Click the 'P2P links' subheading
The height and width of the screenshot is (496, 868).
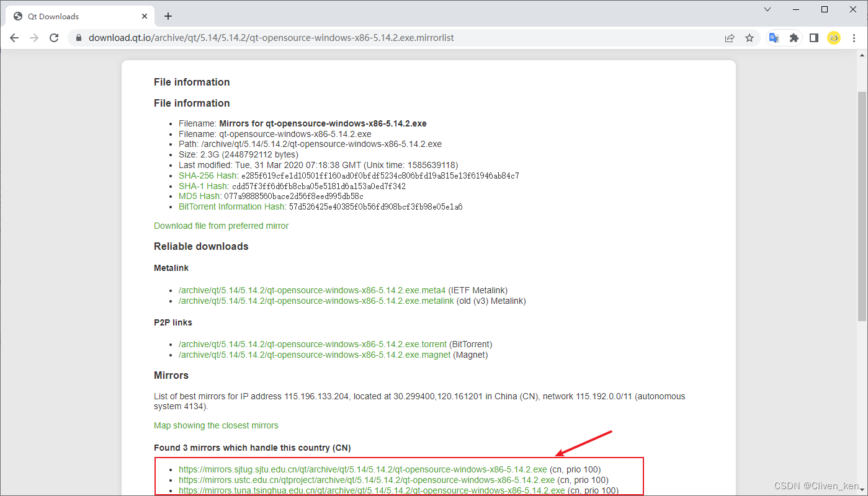click(173, 322)
